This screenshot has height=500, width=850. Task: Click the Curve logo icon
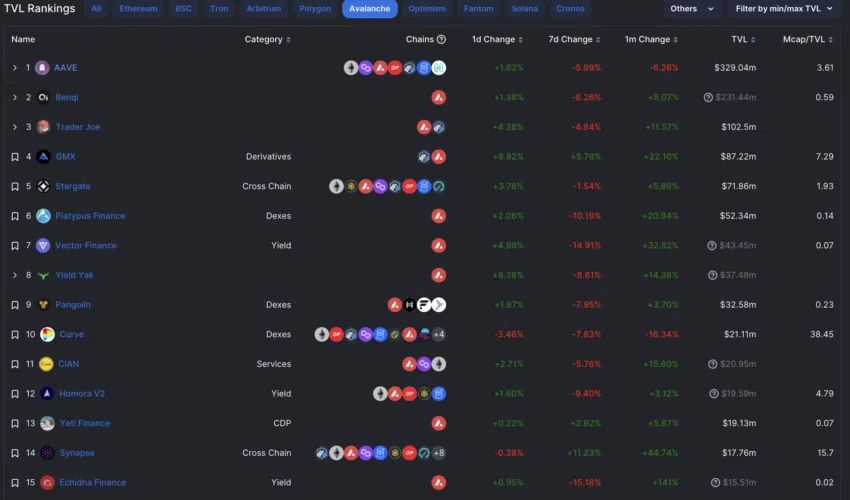tap(48, 335)
